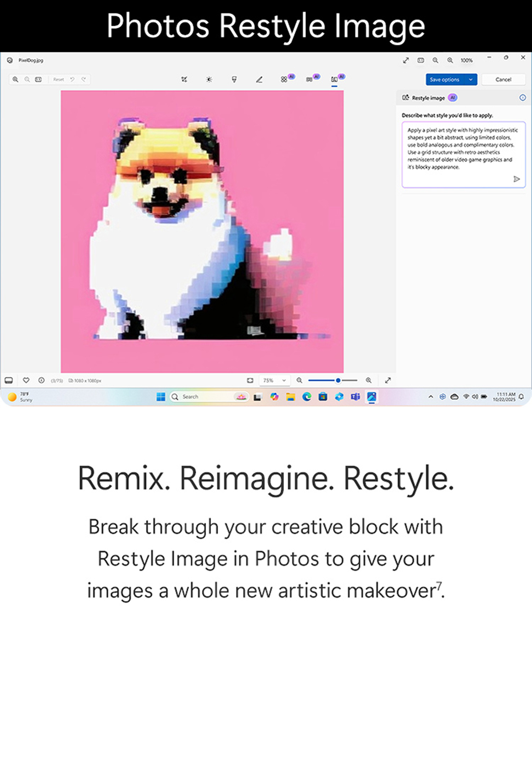Click the Cancel button
This screenshot has width=532, height=776.
(x=503, y=80)
